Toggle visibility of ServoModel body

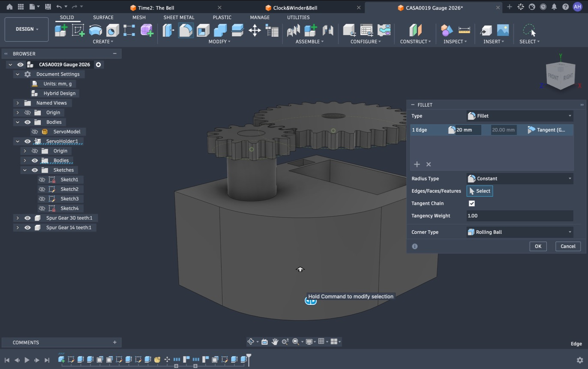pos(35,131)
